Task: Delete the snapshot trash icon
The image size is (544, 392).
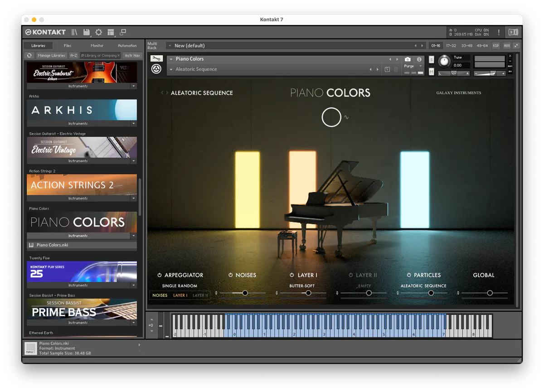Action: 396,69
